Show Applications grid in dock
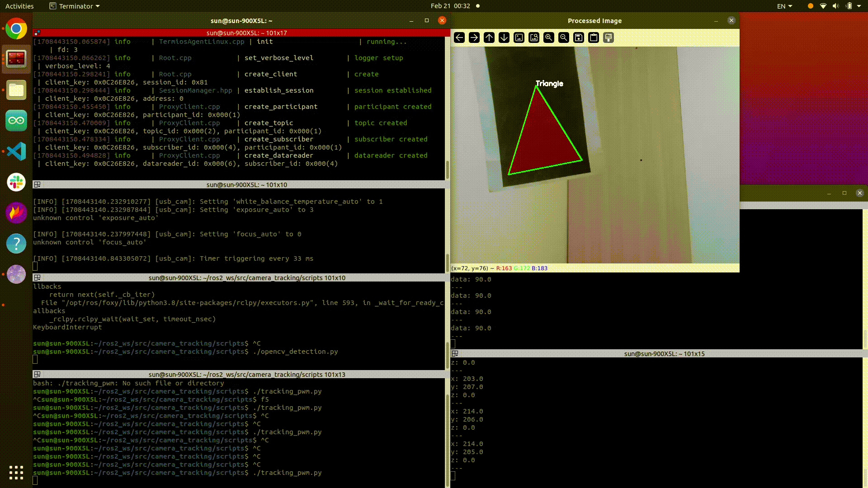The image size is (868, 488). tap(16, 473)
